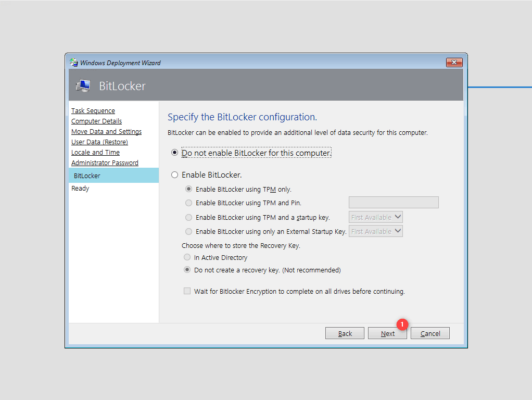Click the Windows Deployment Wizard title icon
The width and height of the screenshot is (532, 400).
(x=74, y=62)
